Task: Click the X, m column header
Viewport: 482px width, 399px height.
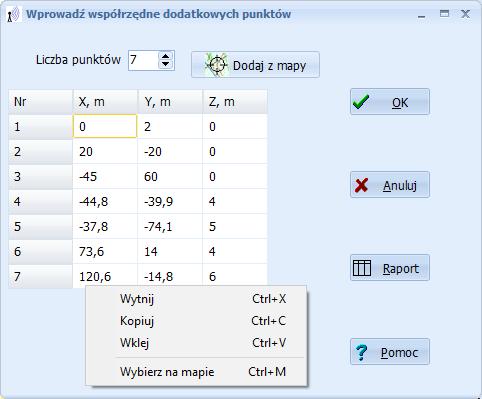Action: 105,102
